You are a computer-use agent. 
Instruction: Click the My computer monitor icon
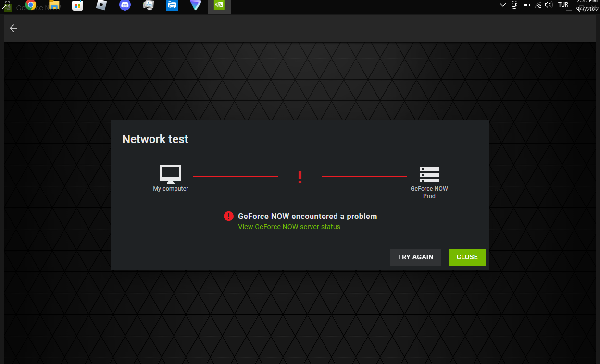point(171,174)
